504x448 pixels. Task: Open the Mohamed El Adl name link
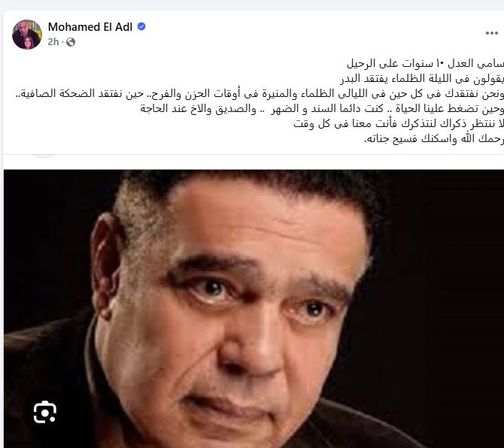[x=90, y=27]
